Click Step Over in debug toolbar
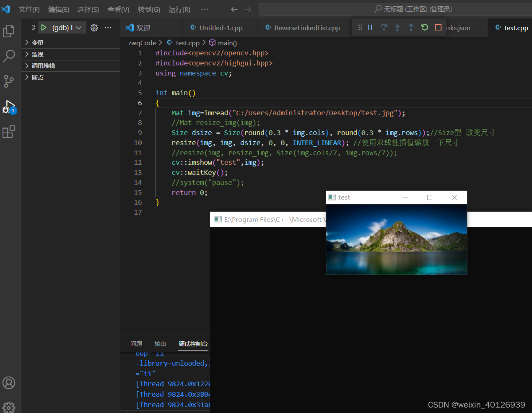Screen dimensions: 532x413 [384, 27]
